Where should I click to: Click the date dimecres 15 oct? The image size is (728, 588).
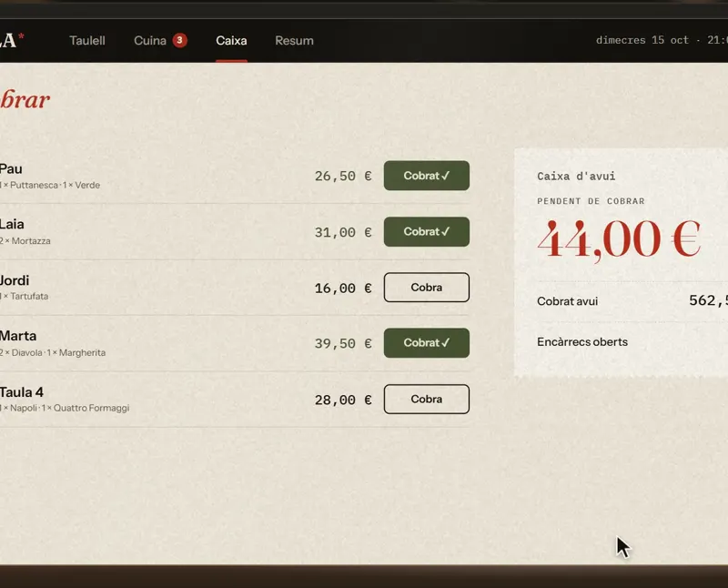click(x=642, y=40)
